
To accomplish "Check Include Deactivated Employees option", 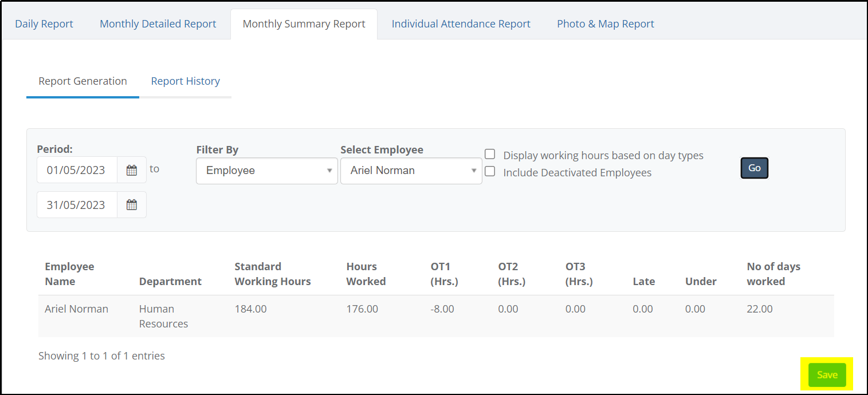I will click(x=490, y=171).
